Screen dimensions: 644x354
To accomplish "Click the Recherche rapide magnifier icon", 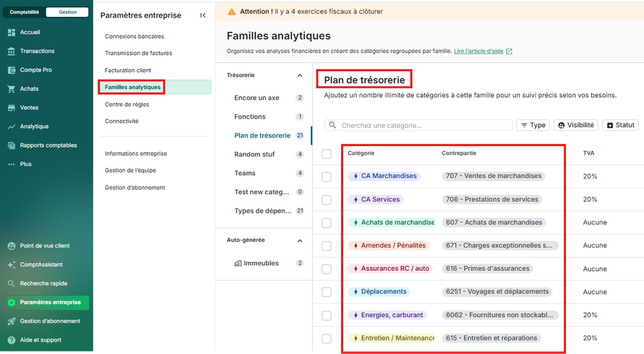I will (x=11, y=283).
